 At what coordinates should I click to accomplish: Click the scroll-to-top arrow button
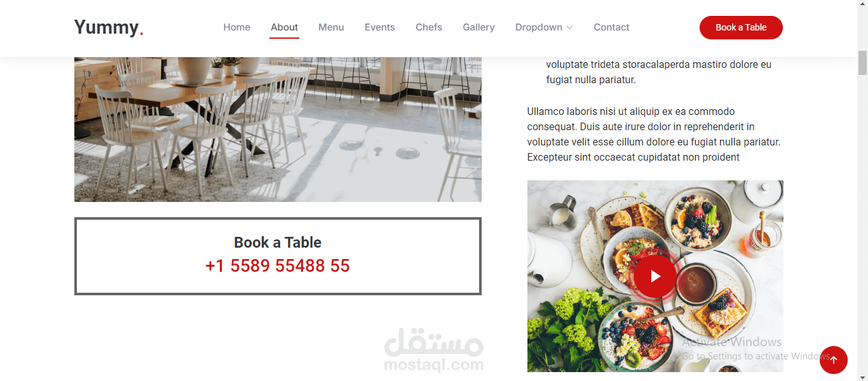click(x=834, y=360)
